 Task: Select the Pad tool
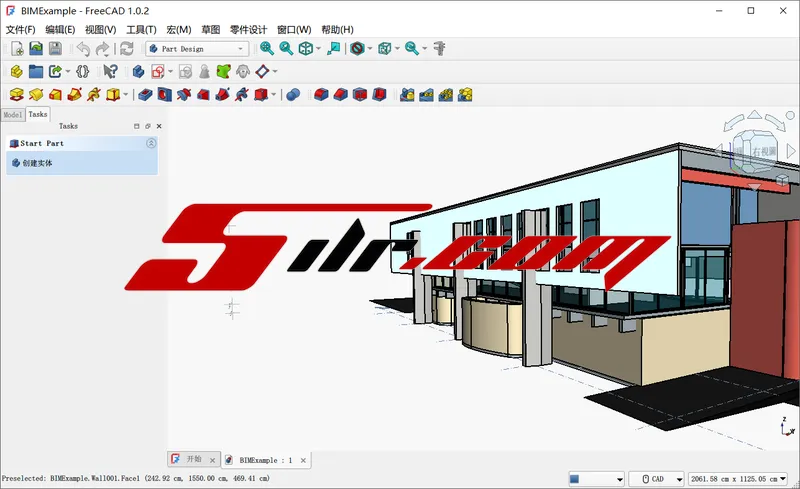[17, 94]
